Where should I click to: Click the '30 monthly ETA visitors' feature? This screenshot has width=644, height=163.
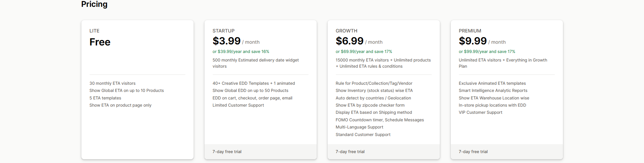[x=112, y=83]
